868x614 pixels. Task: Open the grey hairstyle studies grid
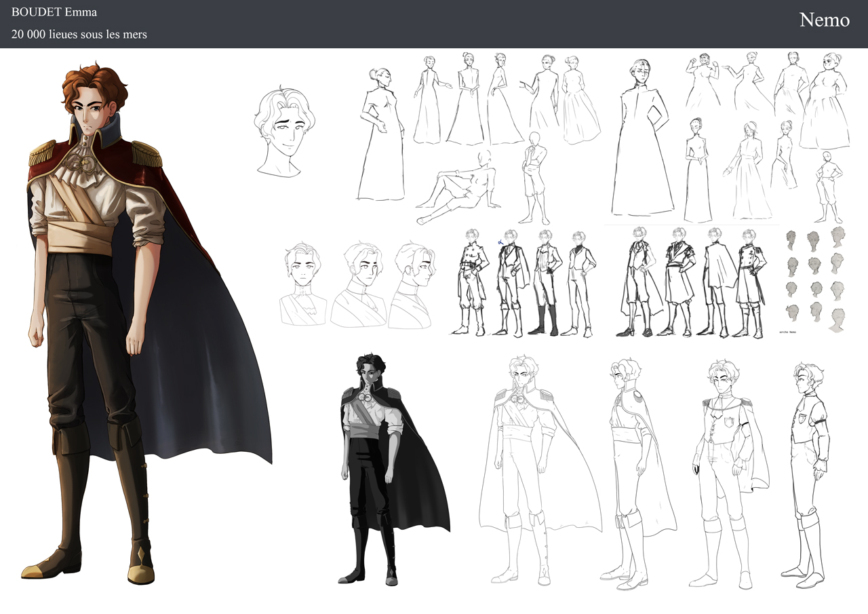[816, 280]
